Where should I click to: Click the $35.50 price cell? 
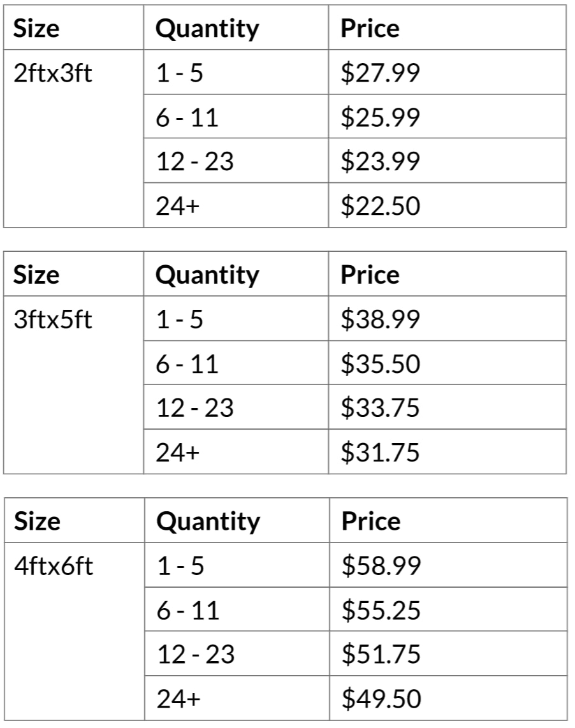point(448,363)
